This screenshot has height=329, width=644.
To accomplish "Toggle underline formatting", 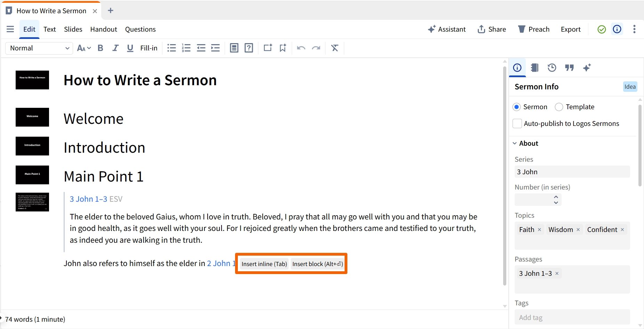I will tap(130, 48).
